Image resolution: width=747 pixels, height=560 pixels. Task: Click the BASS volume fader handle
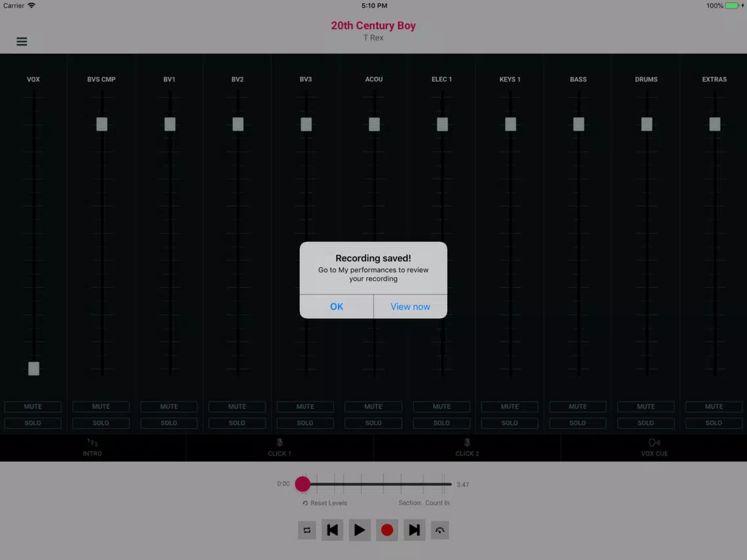click(x=579, y=124)
